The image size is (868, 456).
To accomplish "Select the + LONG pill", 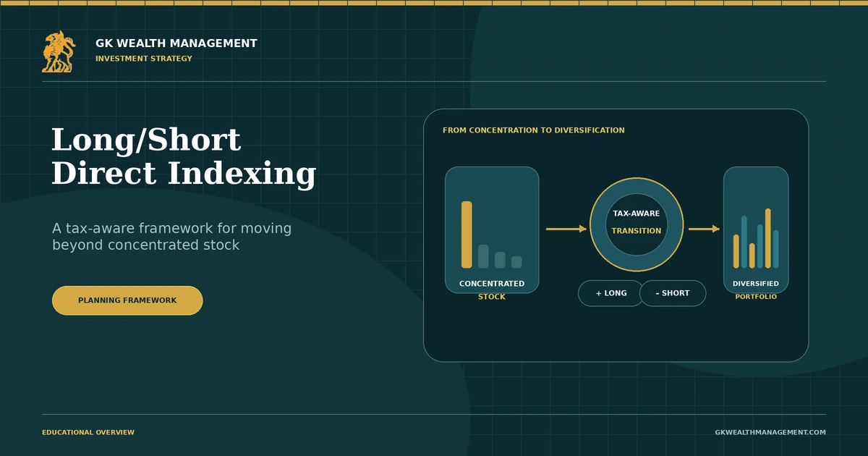I will click(x=611, y=293).
